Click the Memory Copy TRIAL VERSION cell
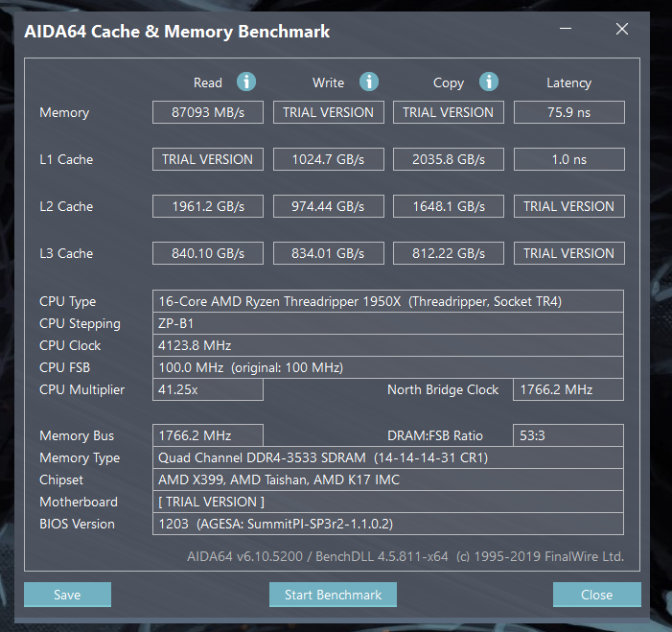This screenshot has height=632, width=672. point(449,112)
